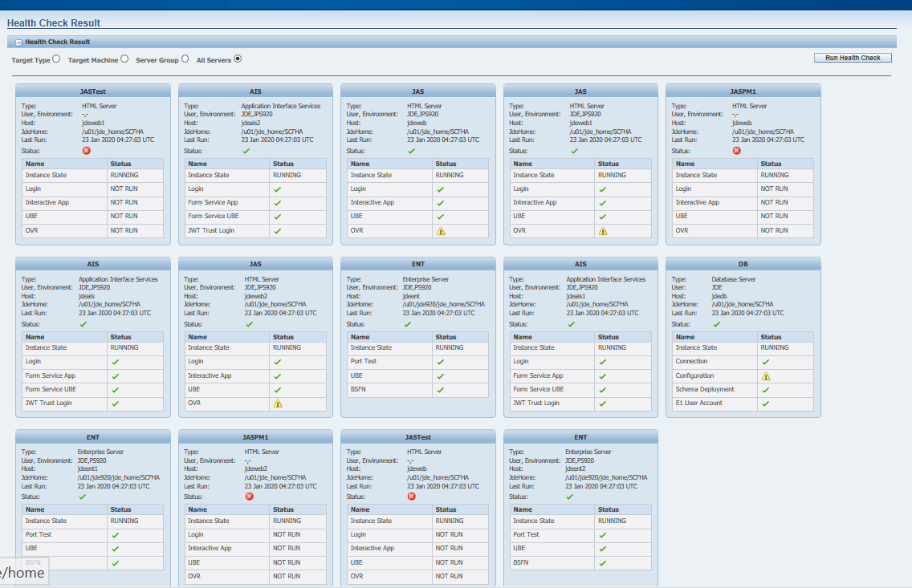Click E1 User Account check mark in DB card
Image resolution: width=912 pixels, height=588 pixels.
pos(765,403)
